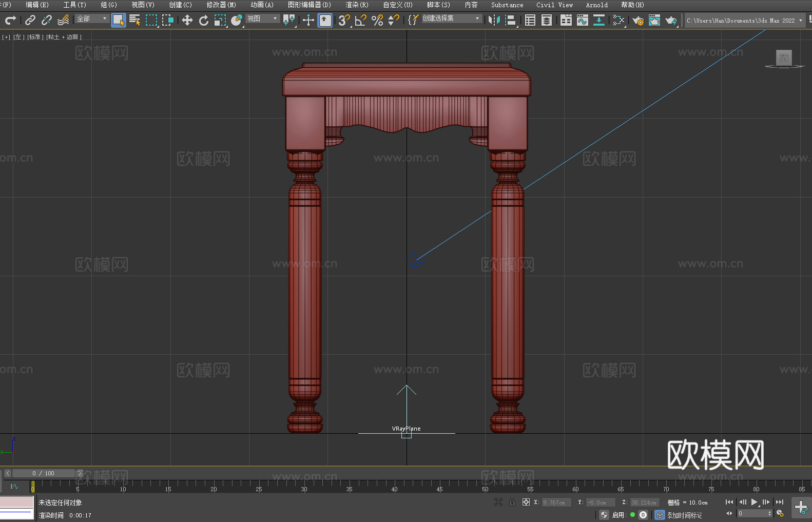812x522 pixels.
Task: Activate the Select and Move tool
Action: tap(187, 20)
